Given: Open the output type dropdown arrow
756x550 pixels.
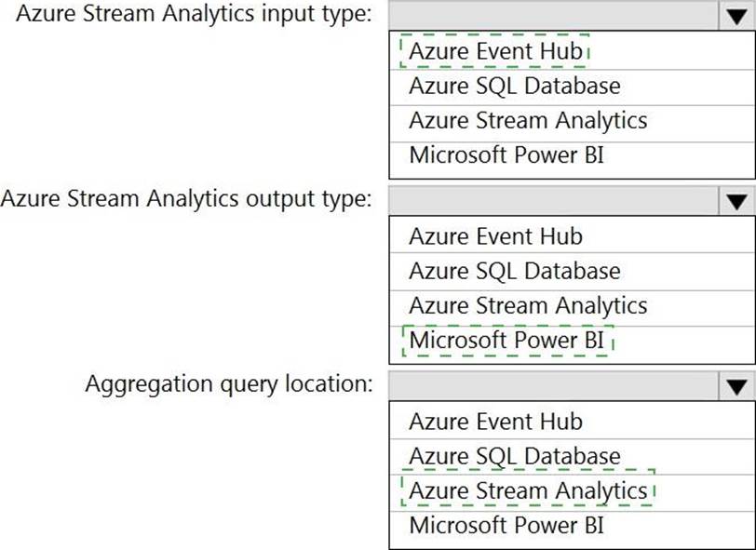Looking at the screenshot, I should click(737, 201).
